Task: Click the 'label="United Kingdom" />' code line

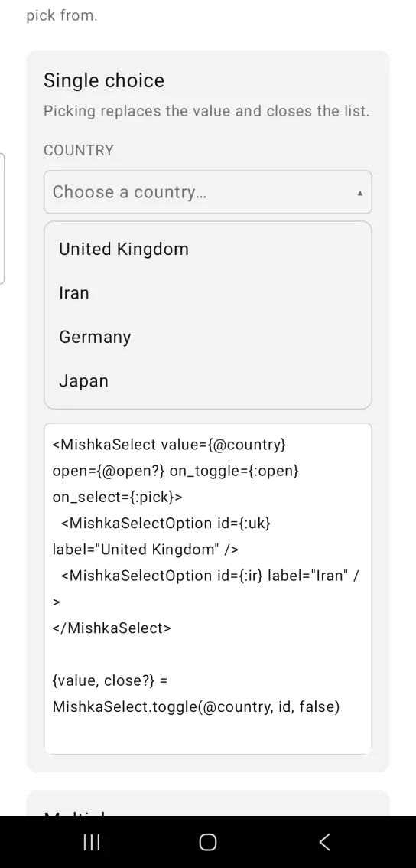Action: coord(145,549)
